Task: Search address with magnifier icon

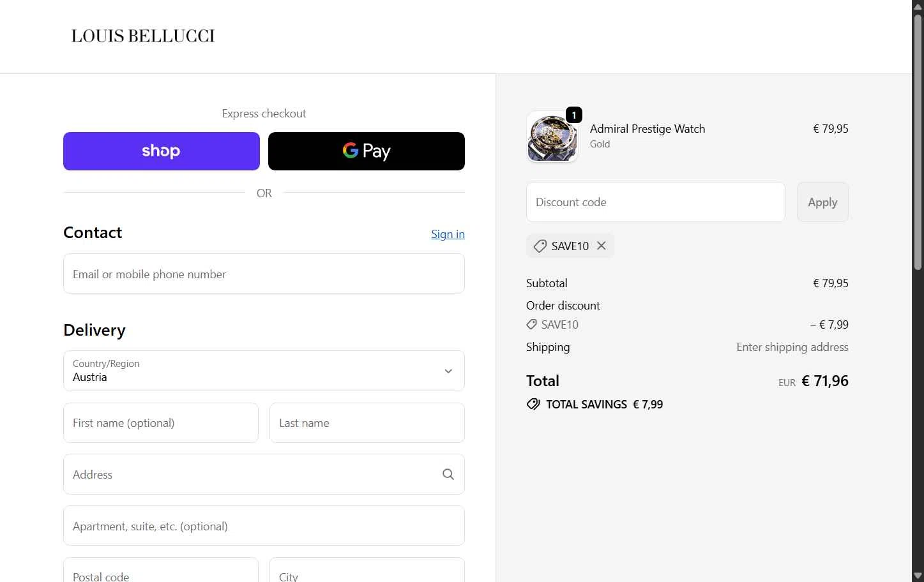Action: tap(448, 474)
